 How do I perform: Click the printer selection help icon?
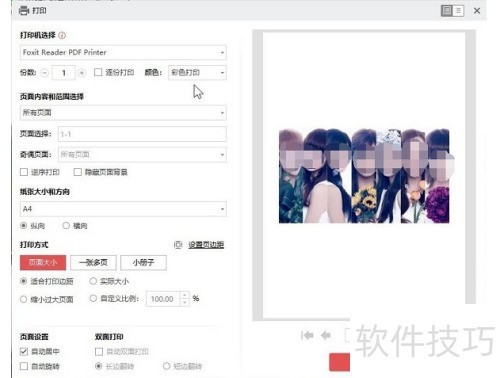[62, 35]
